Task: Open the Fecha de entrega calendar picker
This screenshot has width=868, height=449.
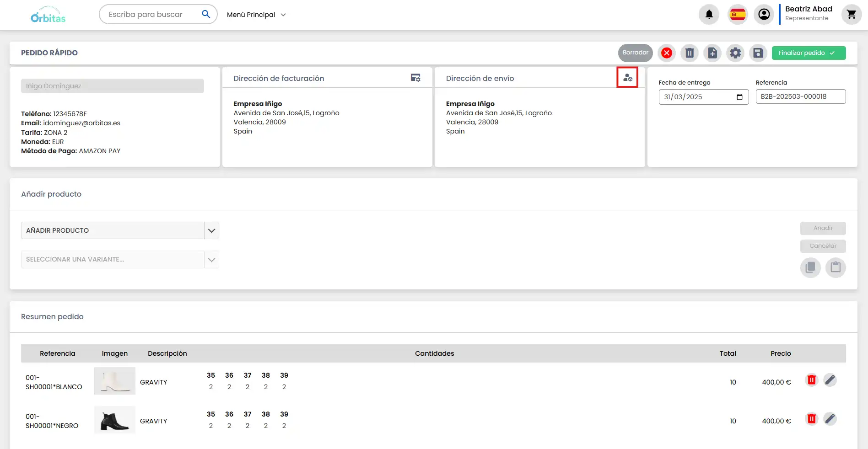Action: pos(739,97)
